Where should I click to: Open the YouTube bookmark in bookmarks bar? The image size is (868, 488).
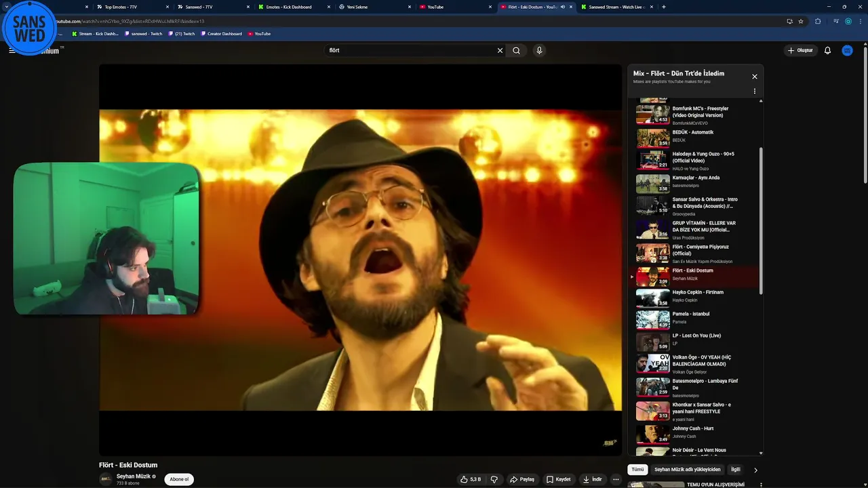click(x=259, y=34)
